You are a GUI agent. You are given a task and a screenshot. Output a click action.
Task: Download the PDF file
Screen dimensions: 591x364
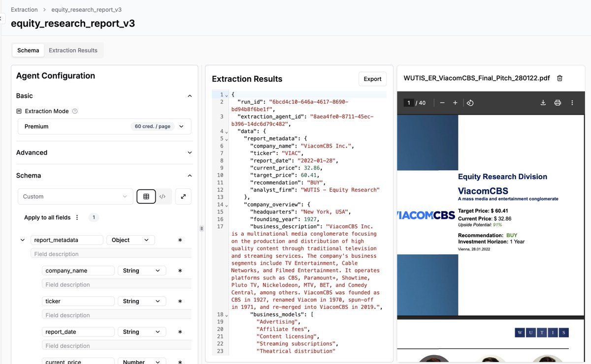[543, 103]
